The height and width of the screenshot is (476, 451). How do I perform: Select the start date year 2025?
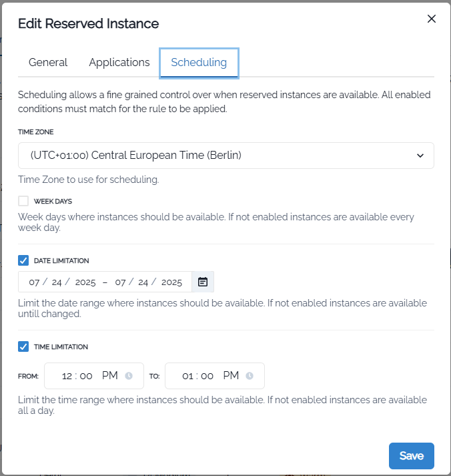(x=85, y=282)
